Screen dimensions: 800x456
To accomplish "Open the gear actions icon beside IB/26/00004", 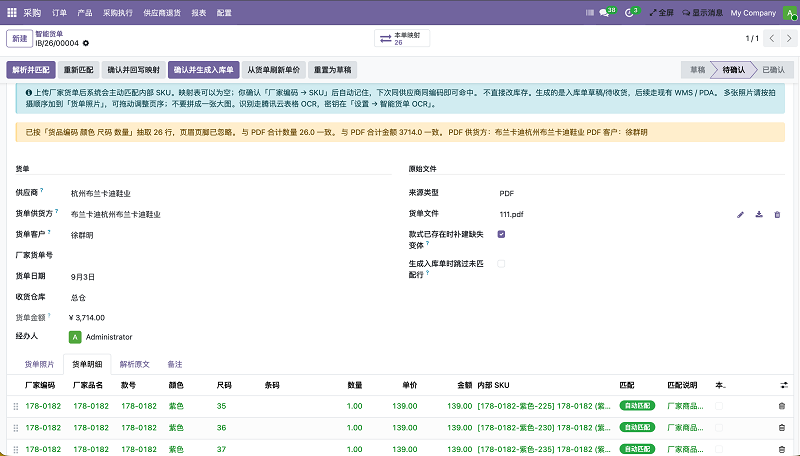I will 86,43.
